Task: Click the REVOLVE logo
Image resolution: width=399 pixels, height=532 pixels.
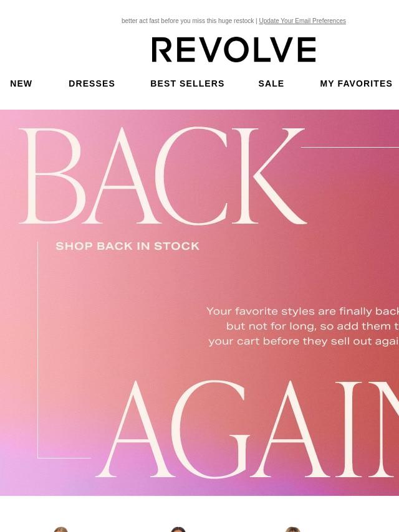Action: click(x=234, y=50)
